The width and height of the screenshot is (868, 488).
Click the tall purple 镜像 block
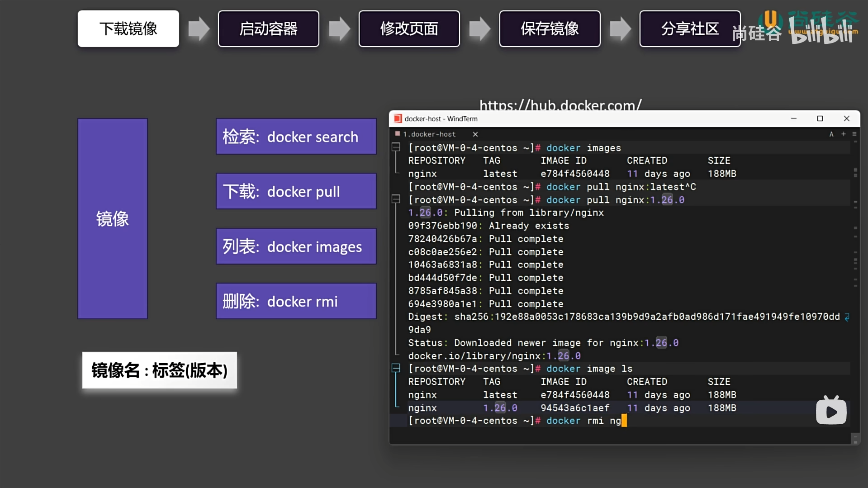113,219
